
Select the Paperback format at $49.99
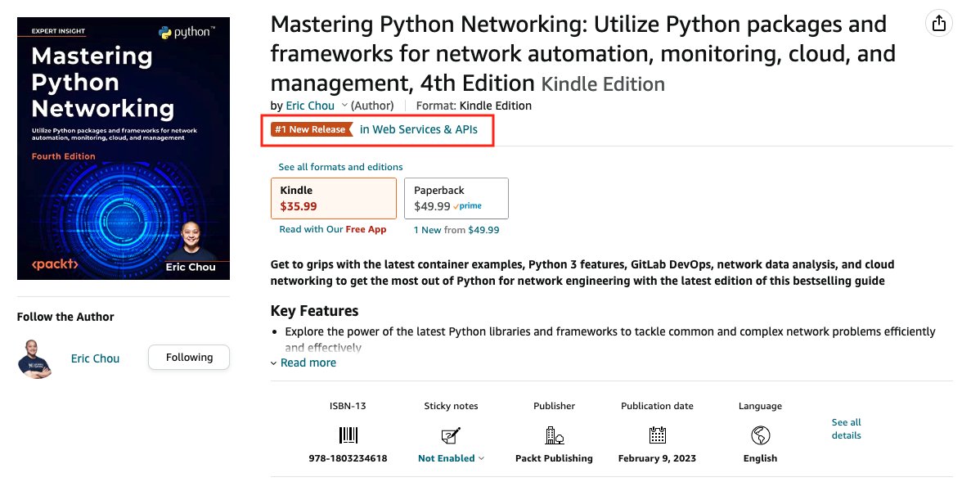[x=456, y=198]
